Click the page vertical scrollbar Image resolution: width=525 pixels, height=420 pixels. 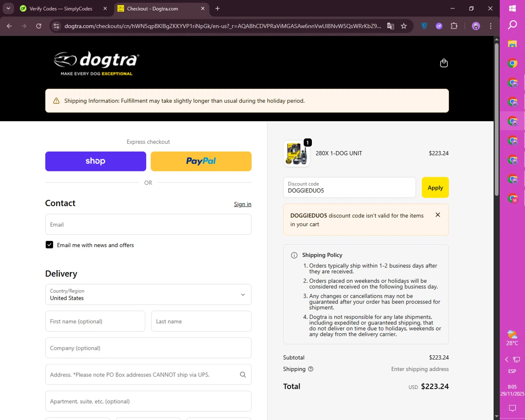496,119
